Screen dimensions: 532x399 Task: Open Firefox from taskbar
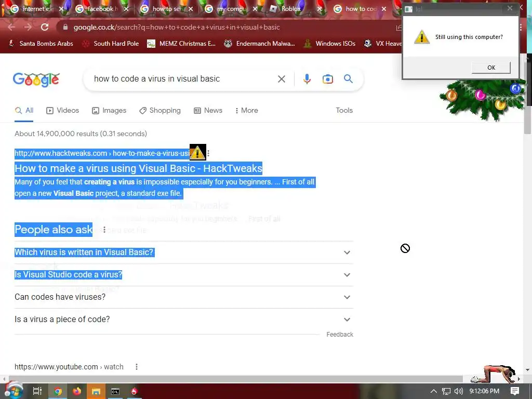[77, 391]
